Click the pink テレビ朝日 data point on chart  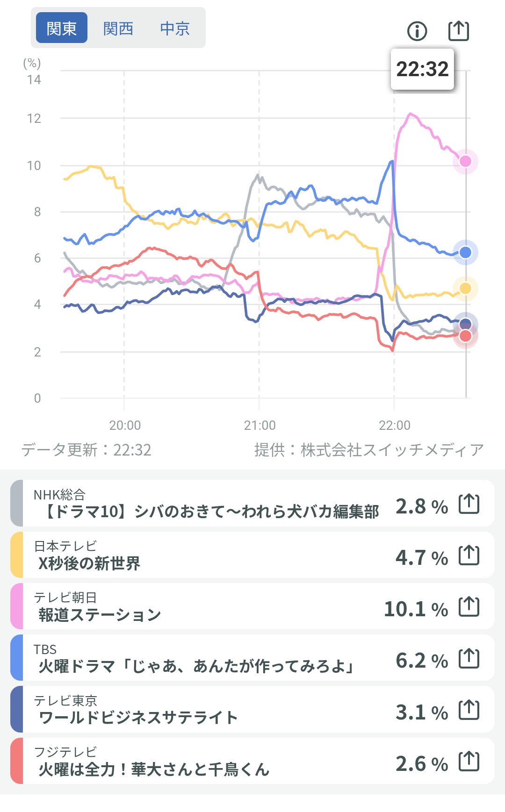[x=465, y=161]
